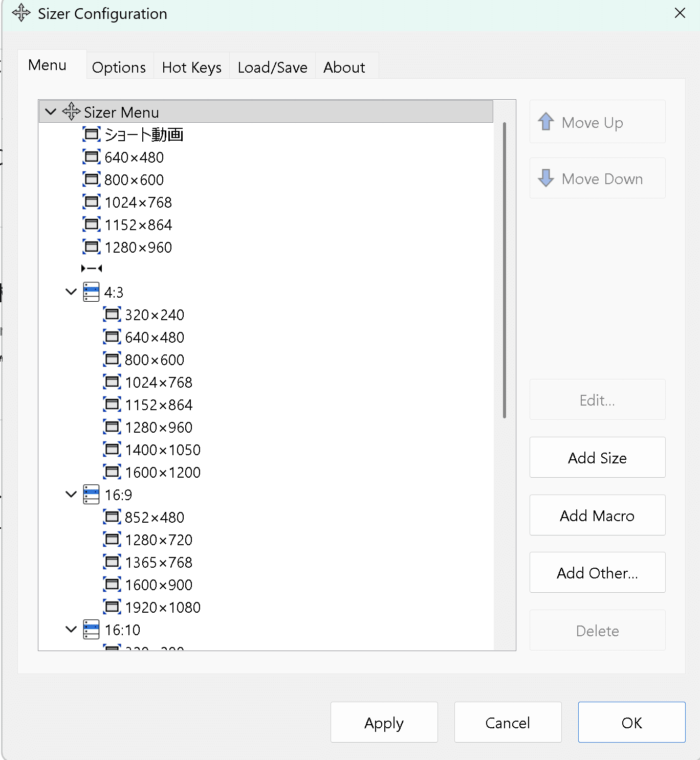Collapse the 16:9 group

tap(71, 495)
